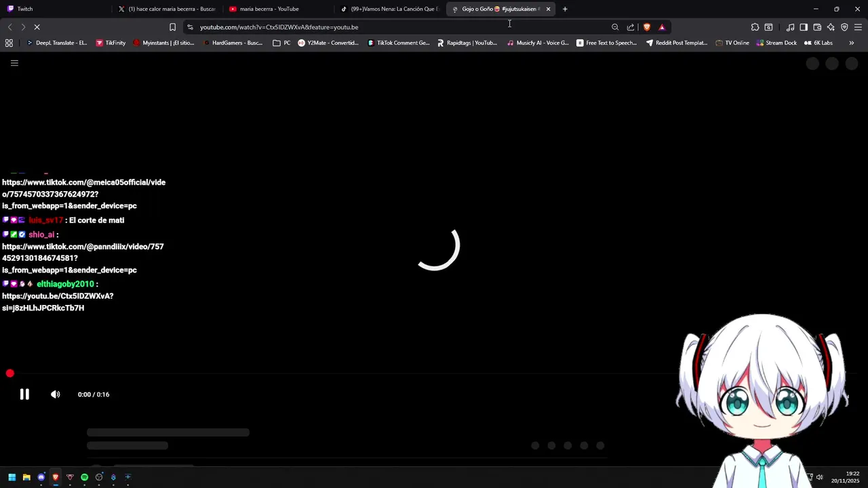Click the 0:00 / 0:16 time display
The image size is (868, 488).
(94, 394)
